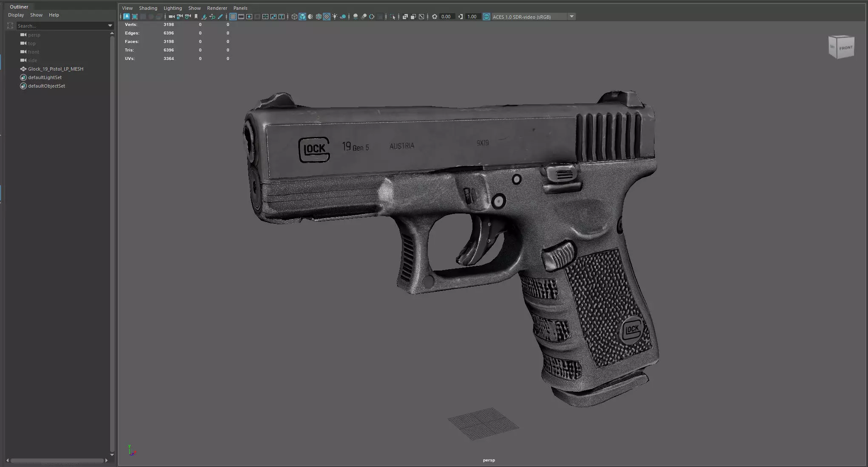This screenshot has height=467, width=868.
Task: Click the X-Ray Joints icon
Action: [x=421, y=17]
